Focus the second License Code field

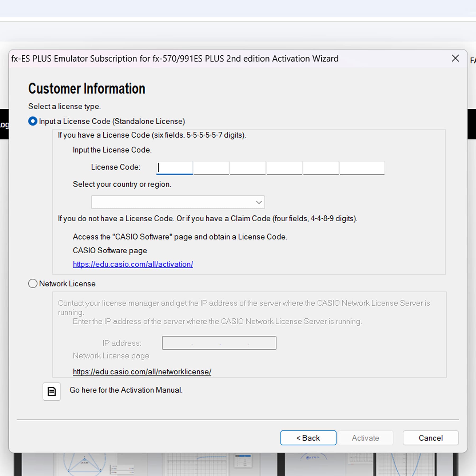tap(211, 168)
